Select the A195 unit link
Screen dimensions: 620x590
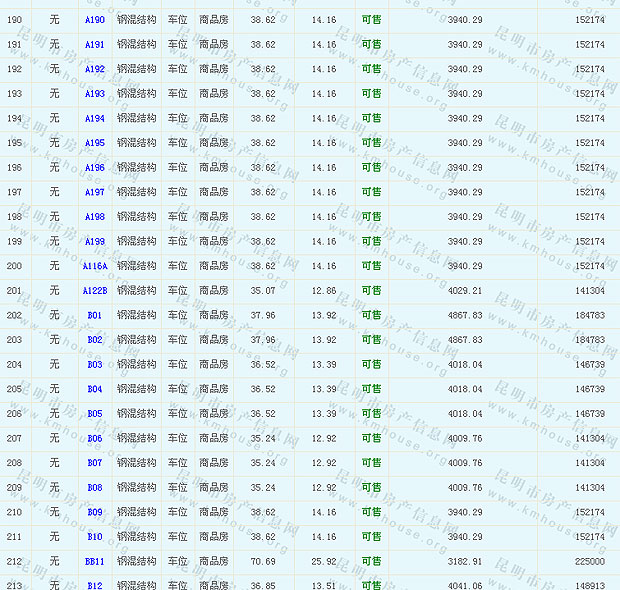coord(95,143)
